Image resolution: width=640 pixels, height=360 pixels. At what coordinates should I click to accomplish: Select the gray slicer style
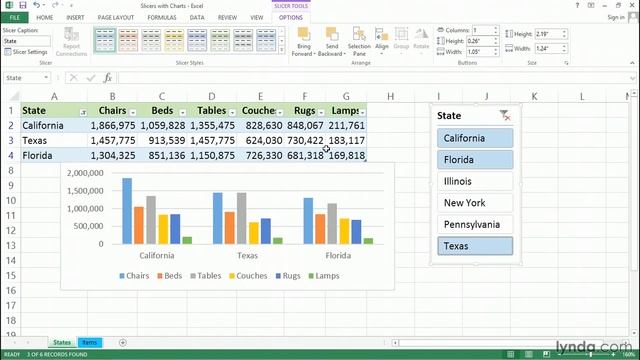tap(151, 40)
